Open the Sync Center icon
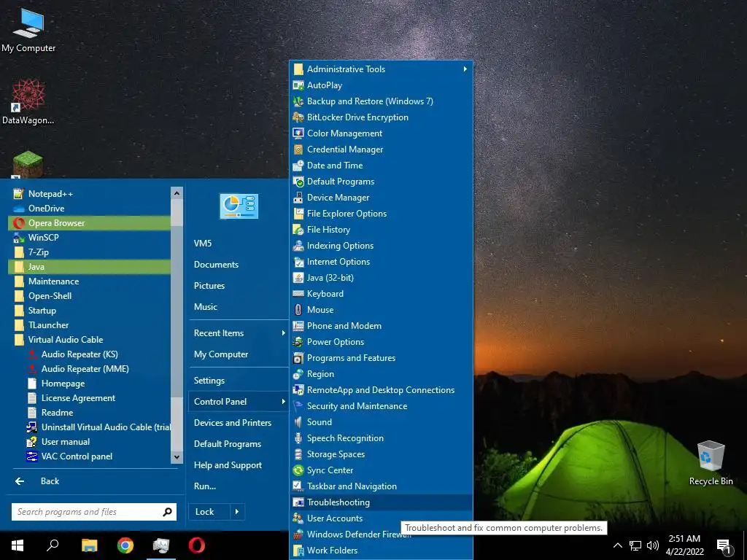This screenshot has width=747, height=560. tap(298, 470)
